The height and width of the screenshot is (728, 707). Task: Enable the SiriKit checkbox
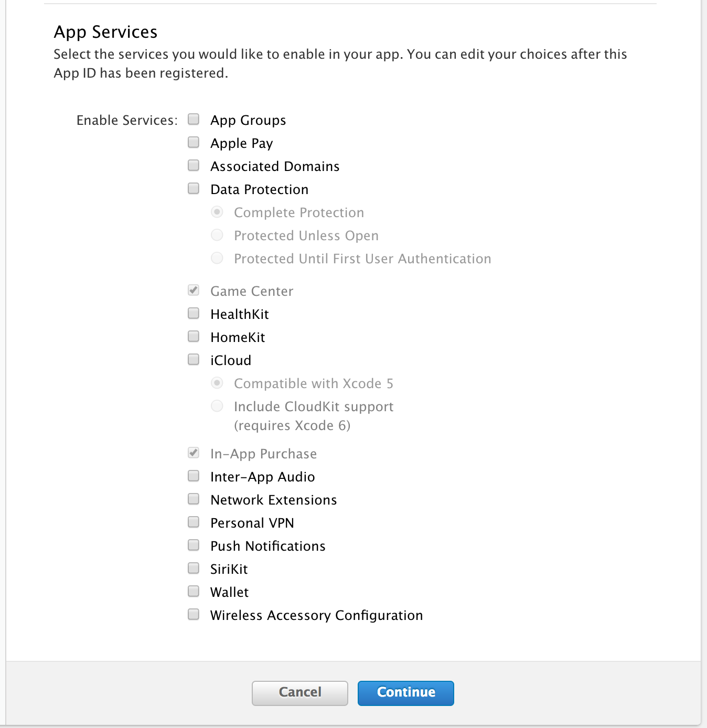(x=194, y=568)
